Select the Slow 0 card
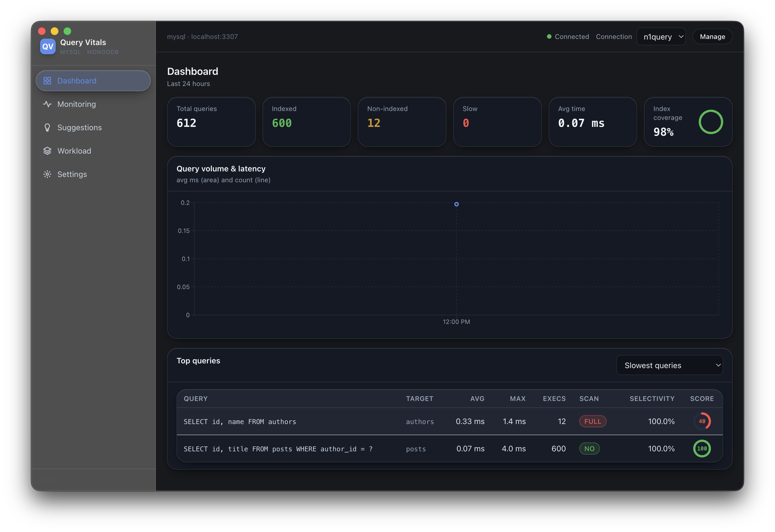 tap(497, 122)
